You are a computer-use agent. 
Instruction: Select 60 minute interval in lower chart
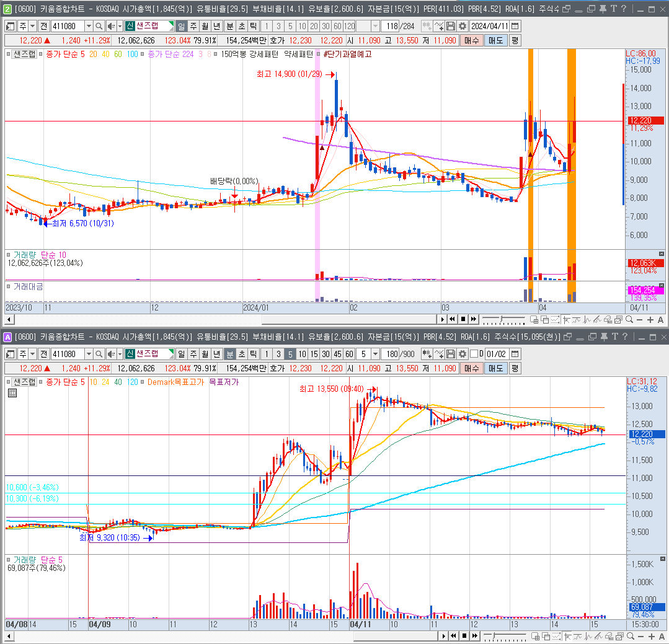click(350, 354)
